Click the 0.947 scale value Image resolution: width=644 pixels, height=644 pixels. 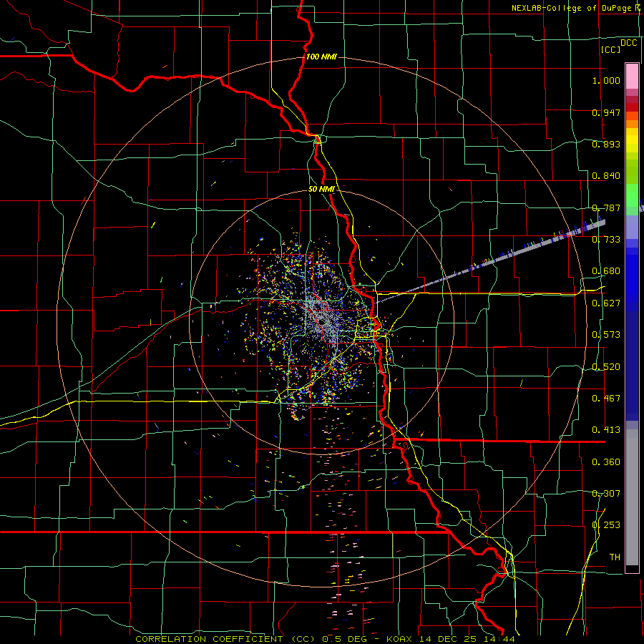[606, 112]
